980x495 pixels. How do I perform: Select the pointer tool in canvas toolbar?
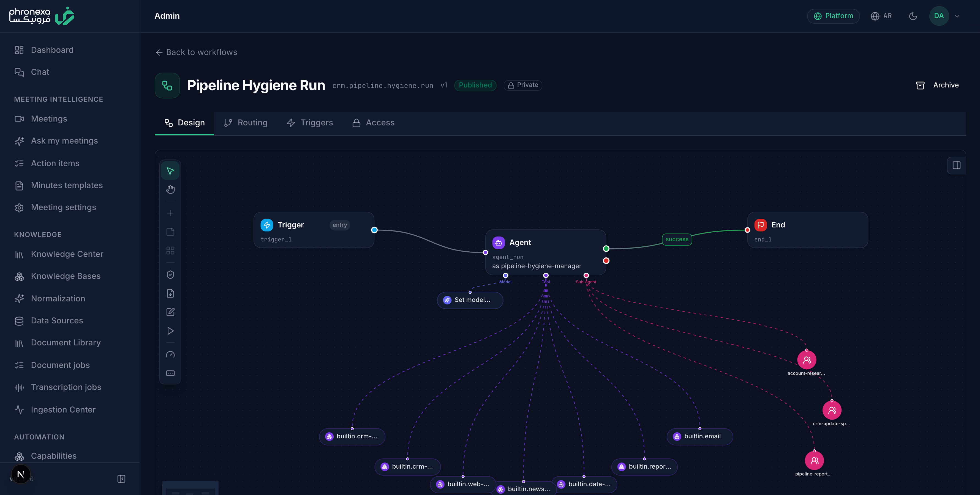pyautogui.click(x=170, y=171)
